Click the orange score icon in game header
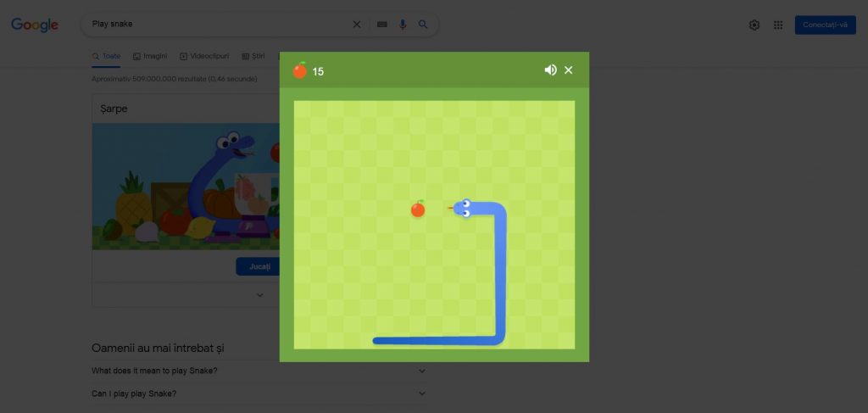The image size is (868, 413). pos(299,70)
